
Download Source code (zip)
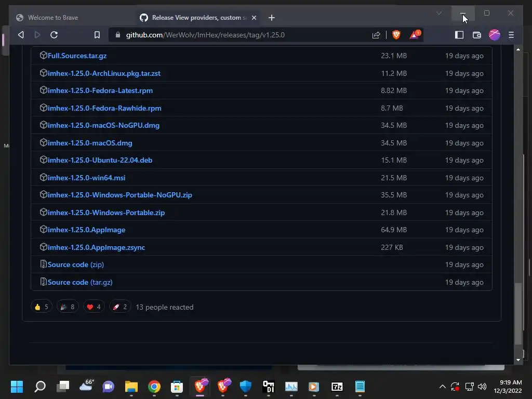pos(76,264)
